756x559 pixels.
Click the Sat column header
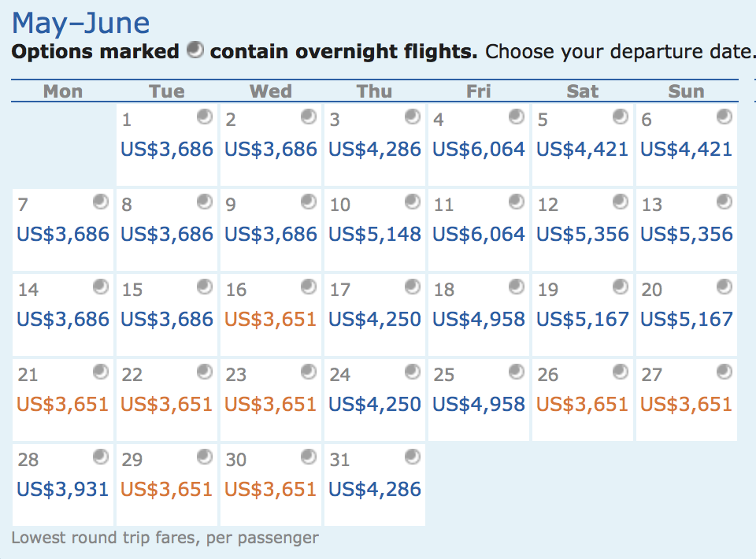[x=582, y=91]
